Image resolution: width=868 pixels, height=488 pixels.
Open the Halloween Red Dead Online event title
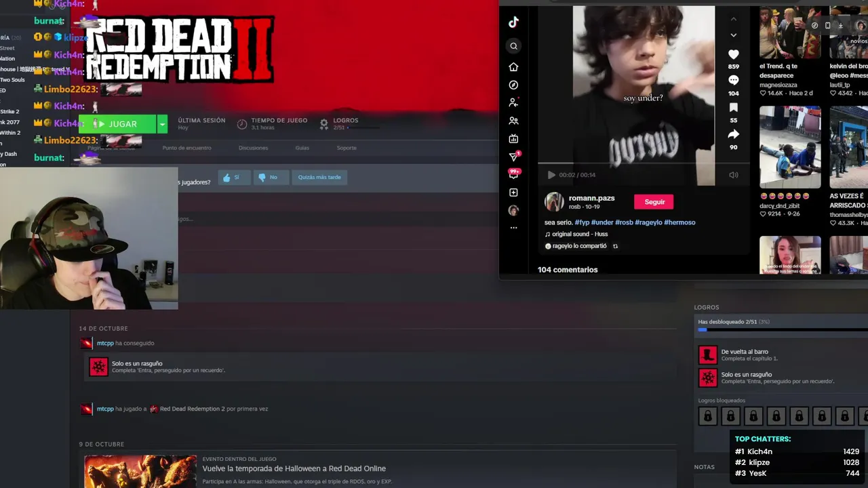(294, 468)
